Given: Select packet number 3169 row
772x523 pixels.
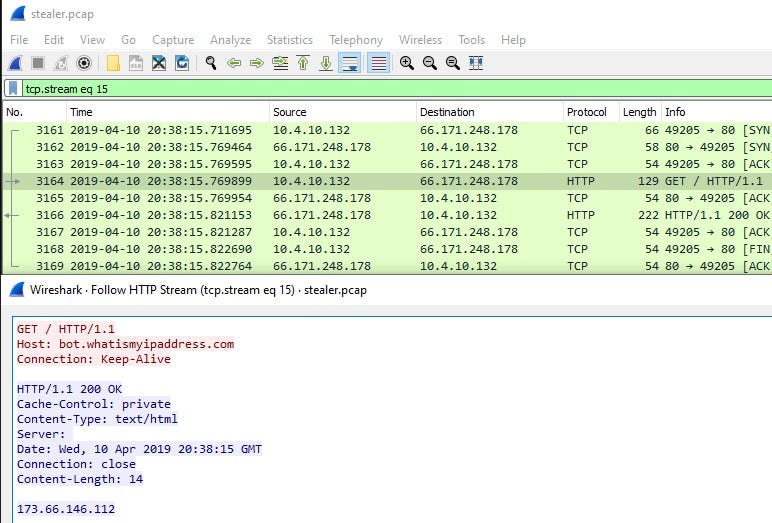Looking at the screenshot, I should tap(388, 266).
